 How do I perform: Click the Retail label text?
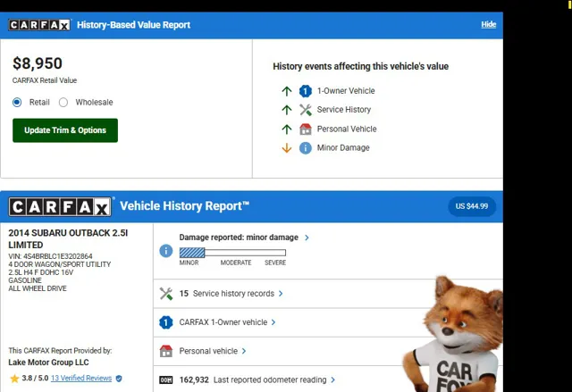(39, 103)
